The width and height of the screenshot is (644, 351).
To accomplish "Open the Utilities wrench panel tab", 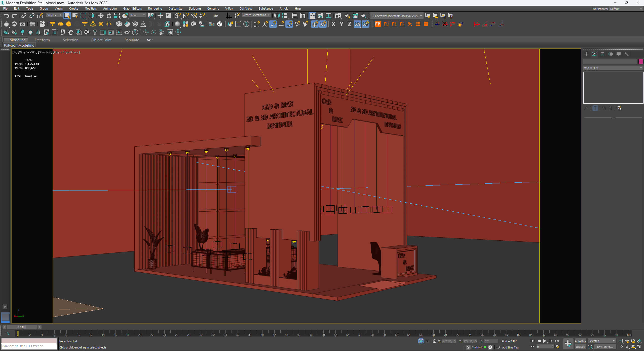I will pyautogui.click(x=626, y=54).
